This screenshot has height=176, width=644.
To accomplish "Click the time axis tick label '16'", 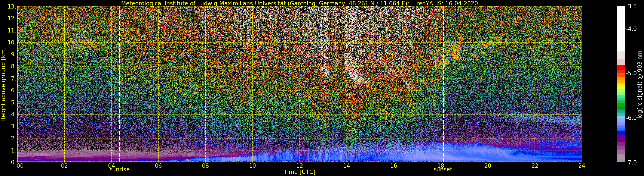I will [393, 166].
